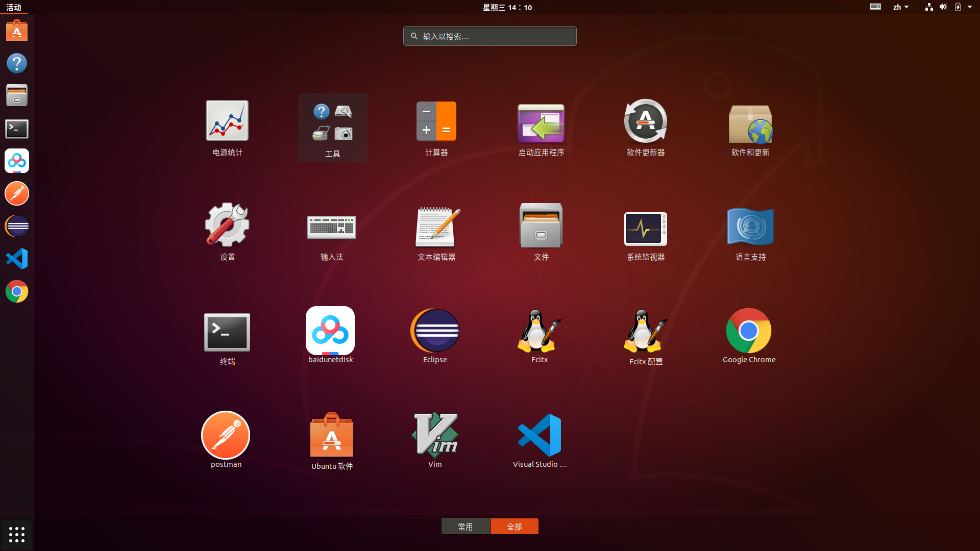
Task: Switch to the 常用 frequent tab
Action: (x=465, y=527)
